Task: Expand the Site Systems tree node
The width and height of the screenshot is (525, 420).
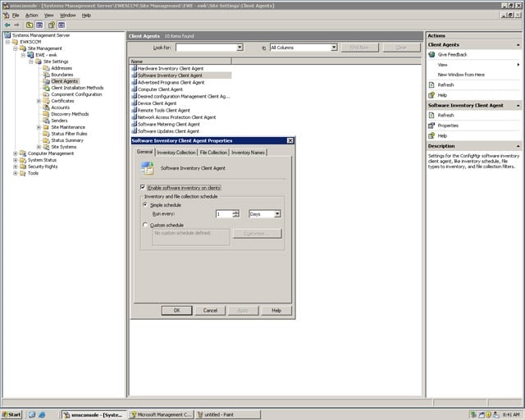Action: coord(39,147)
